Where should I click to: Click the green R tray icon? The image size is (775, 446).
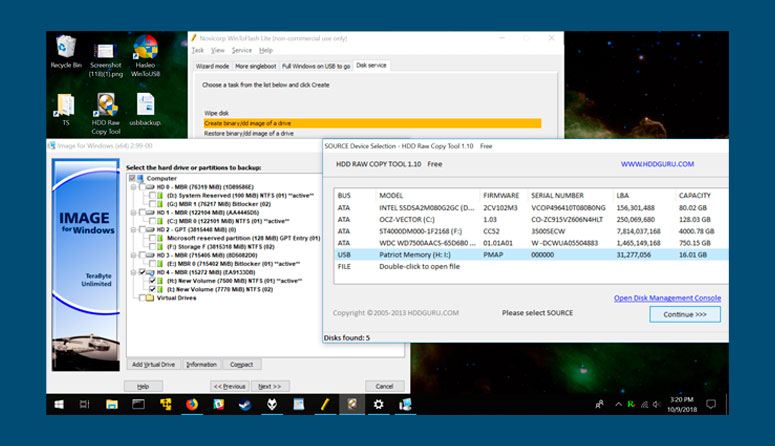coord(631,404)
